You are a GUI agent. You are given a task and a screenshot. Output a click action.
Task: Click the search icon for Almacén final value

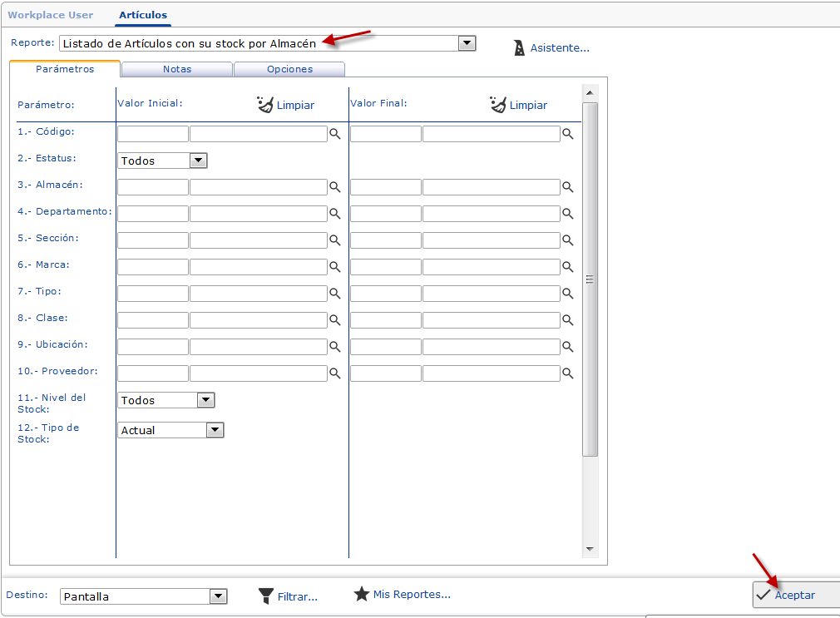567,187
